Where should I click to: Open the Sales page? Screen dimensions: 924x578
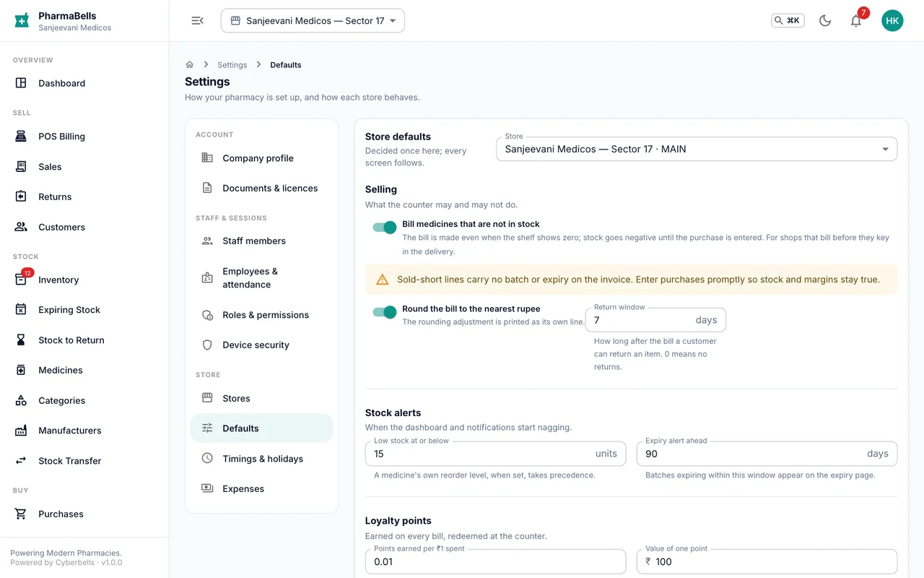pyautogui.click(x=84, y=166)
